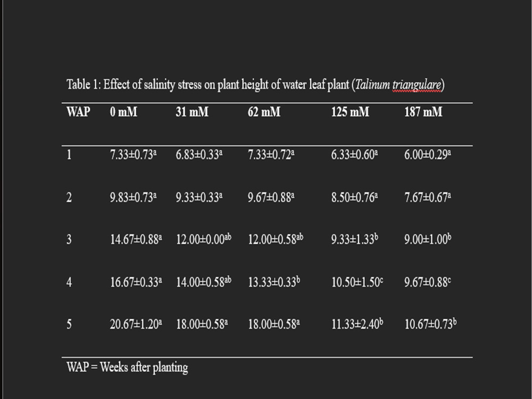Click the 125 mM column header

point(350,112)
